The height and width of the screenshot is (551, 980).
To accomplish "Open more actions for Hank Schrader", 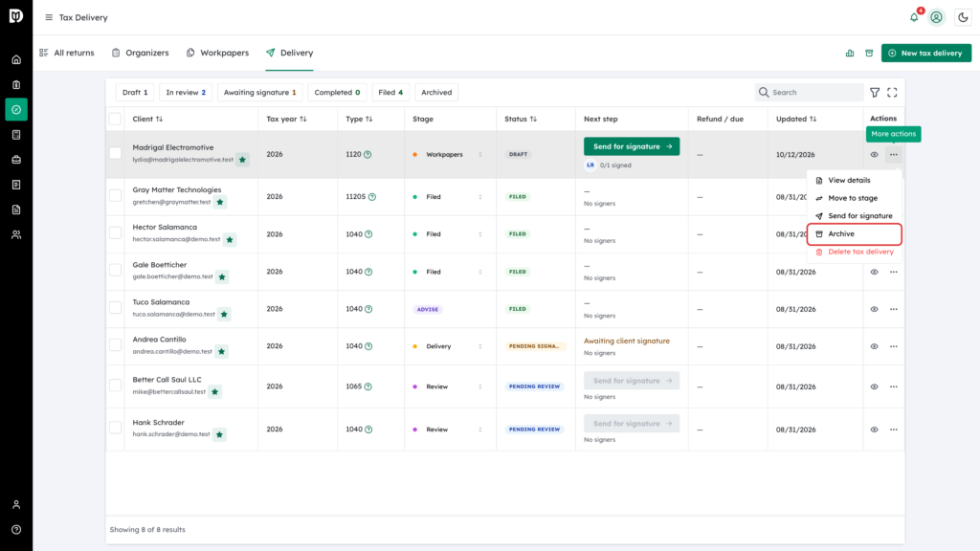I will pos(893,430).
